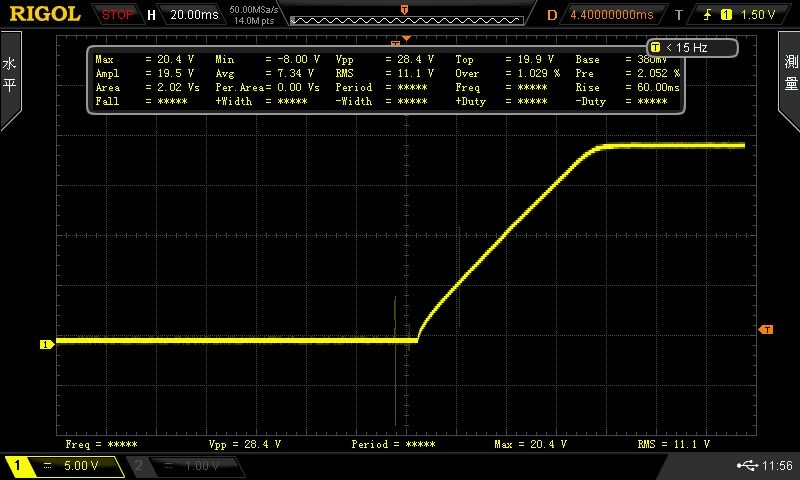Image resolution: width=800 pixels, height=480 pixels.
Task: Click the T trigger label in top bar
Action: coord(679,15)
